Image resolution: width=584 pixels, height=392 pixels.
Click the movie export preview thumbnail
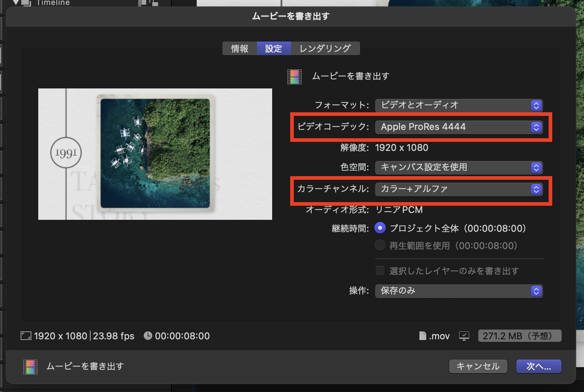click(155, 154)
